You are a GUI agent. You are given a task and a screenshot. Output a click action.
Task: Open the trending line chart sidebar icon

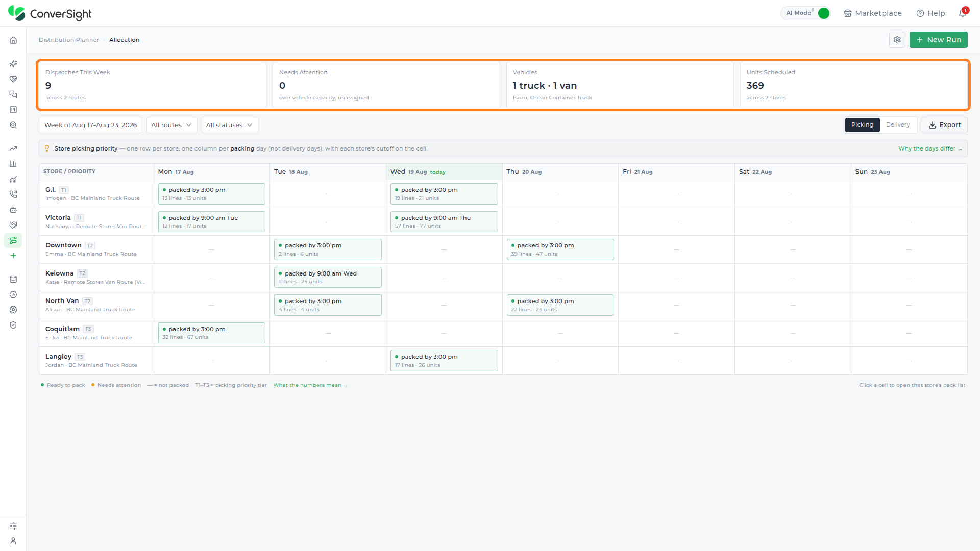[13, 148]
